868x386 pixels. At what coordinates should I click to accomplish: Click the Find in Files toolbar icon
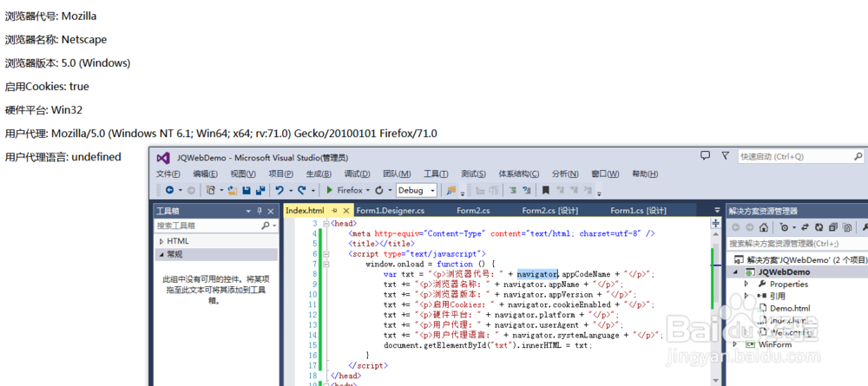point(451,190)
